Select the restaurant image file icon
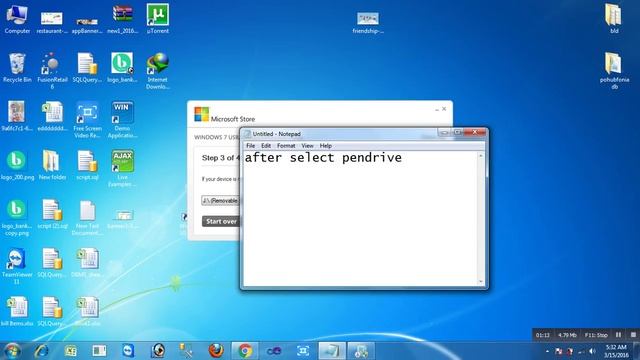The width and height of the screenshot is (640, 360). click(x=52, y=22)
